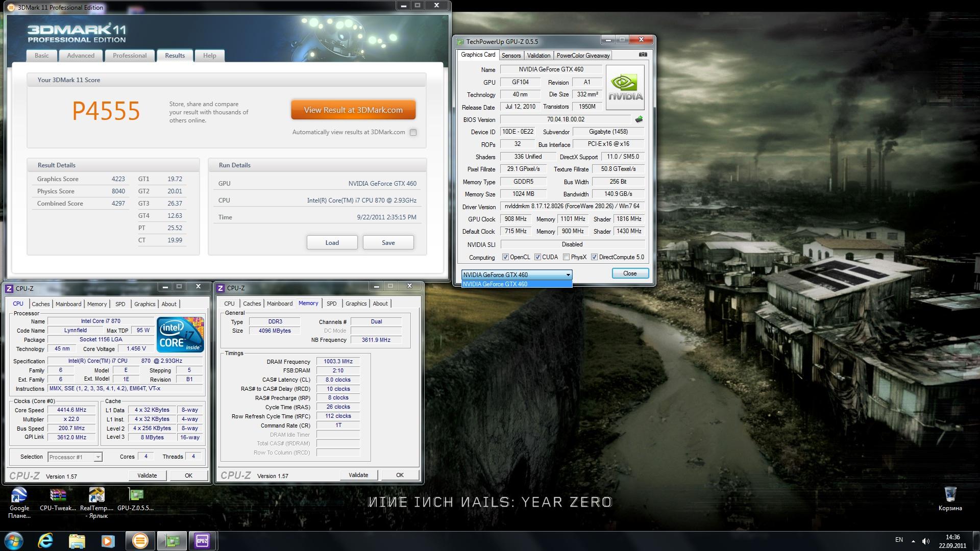Click the BIOS save chip icon in GPU-Z
The height and width of the screenshot is (551, 980).
[x=639, y=119]
